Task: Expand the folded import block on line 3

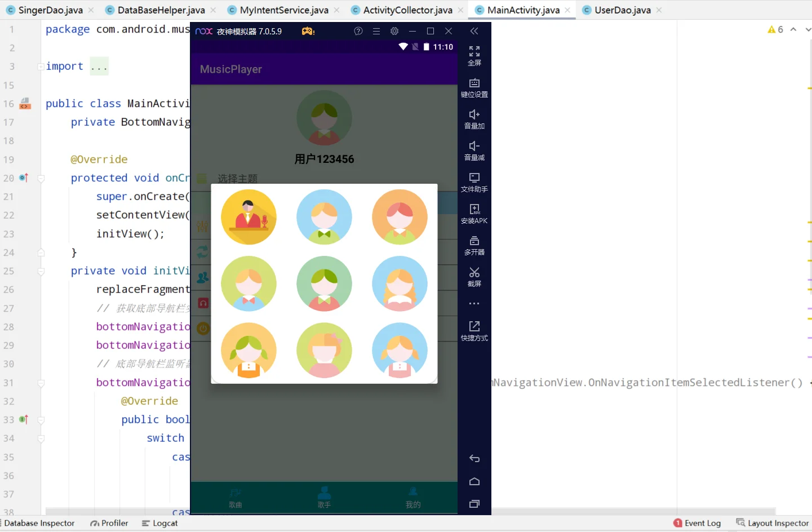Action: coord(41,66)
